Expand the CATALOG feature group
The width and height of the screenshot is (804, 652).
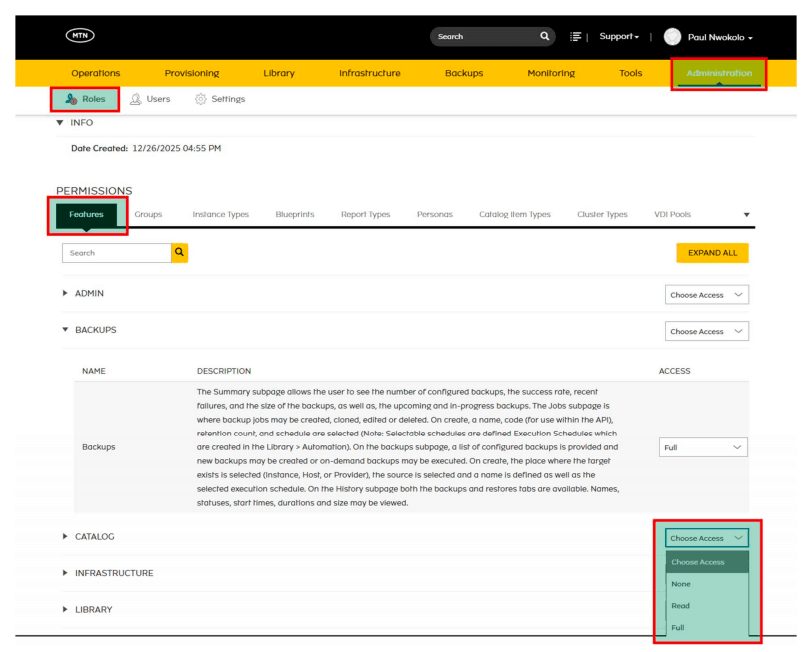65,536
